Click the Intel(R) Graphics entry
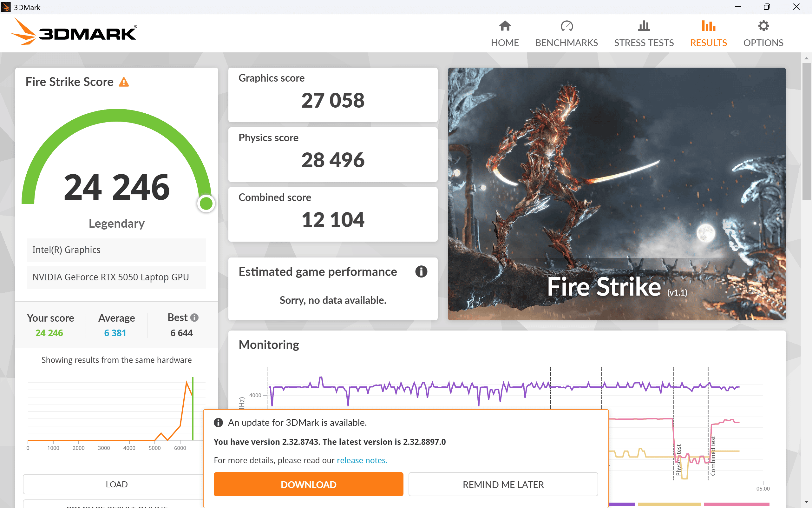The height and width of the screenshot is (508, 812). pyautogui.click(x=116, y=250)
